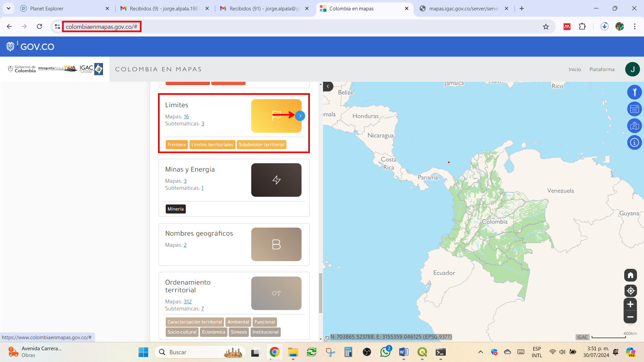
Task: Click the Nombres geográficos thumbnail
Action: [x=276, y=244]
